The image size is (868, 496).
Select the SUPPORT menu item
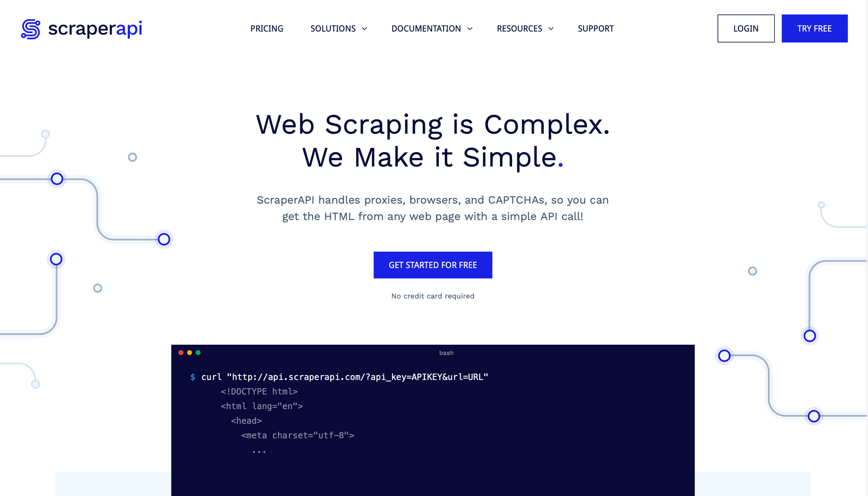tap(595, 28)
